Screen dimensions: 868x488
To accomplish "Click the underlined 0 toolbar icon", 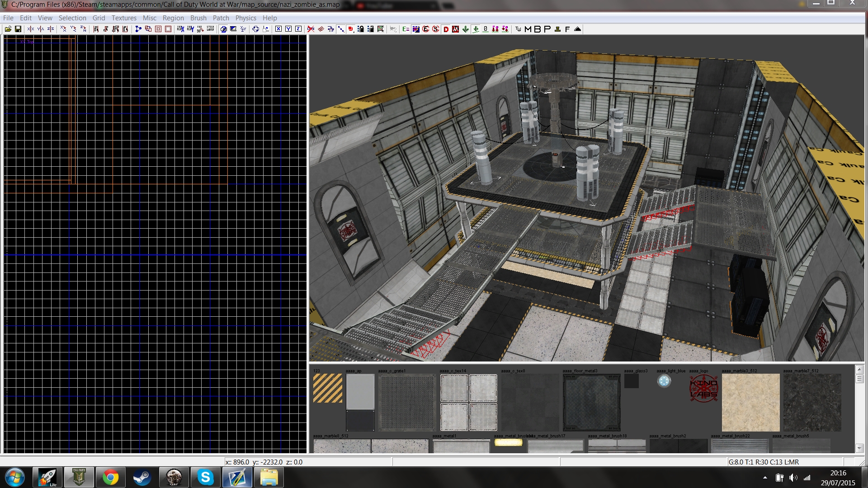I will [486, 29].
